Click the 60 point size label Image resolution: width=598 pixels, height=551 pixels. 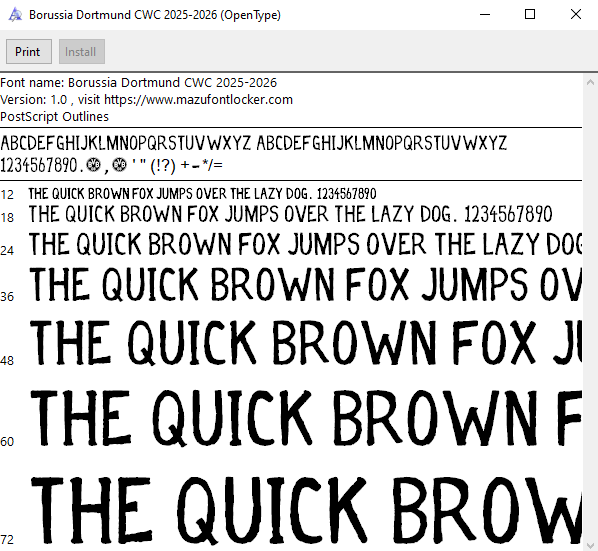point(7,442)
